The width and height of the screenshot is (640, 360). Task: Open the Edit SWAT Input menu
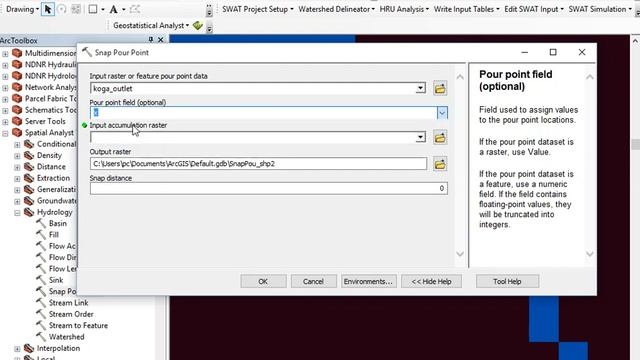pos(534,9)
